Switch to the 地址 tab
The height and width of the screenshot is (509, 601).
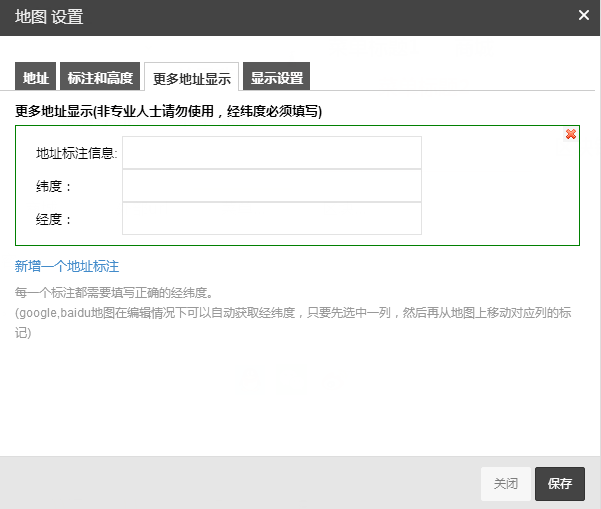36,77
